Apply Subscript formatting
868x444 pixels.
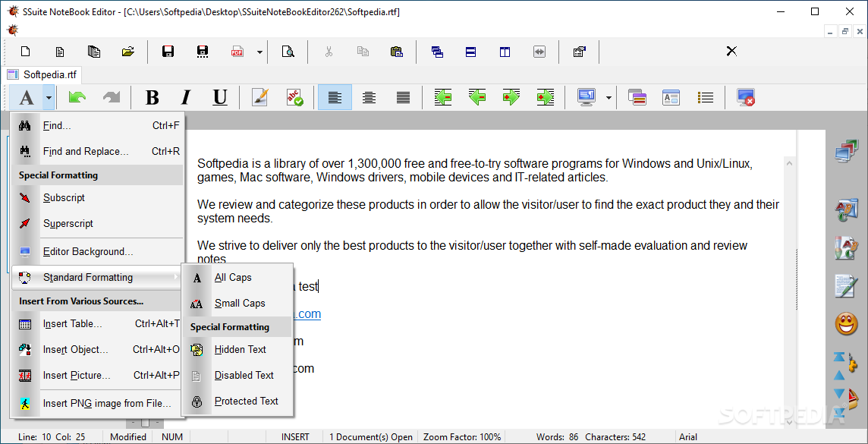pos(97,197)
